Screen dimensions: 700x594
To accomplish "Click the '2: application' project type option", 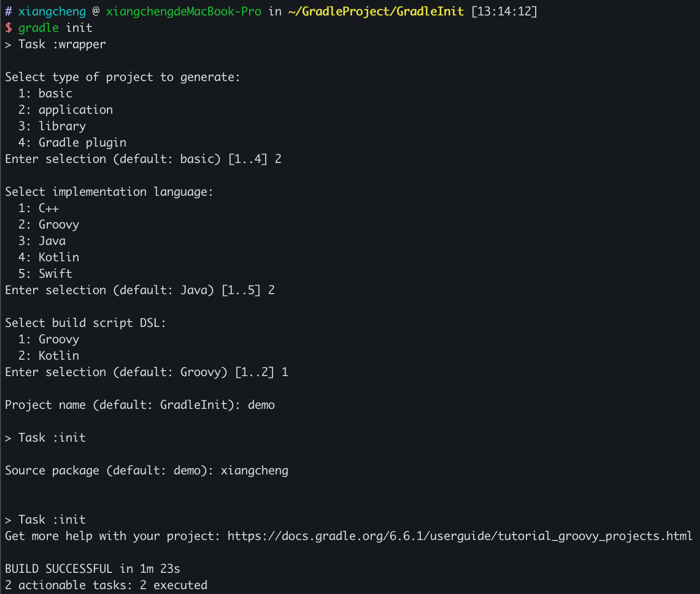I will pyautogui.click(x=65, y=110).
